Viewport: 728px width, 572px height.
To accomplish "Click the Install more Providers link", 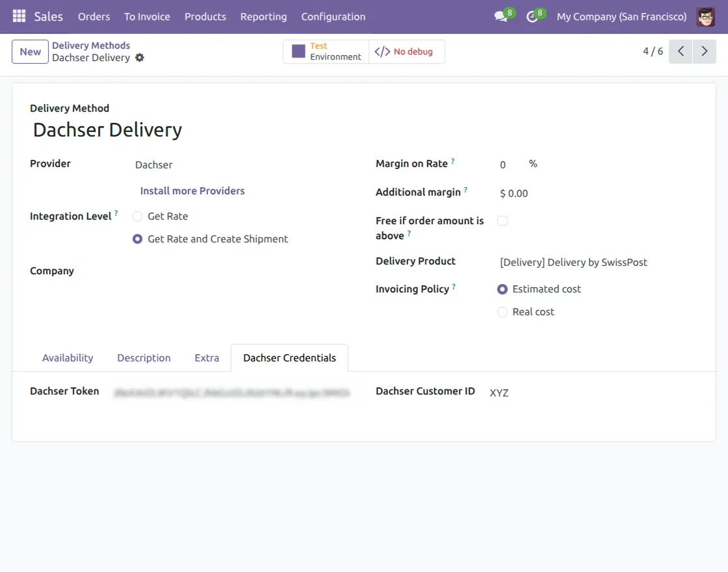I will pos(192,191).
